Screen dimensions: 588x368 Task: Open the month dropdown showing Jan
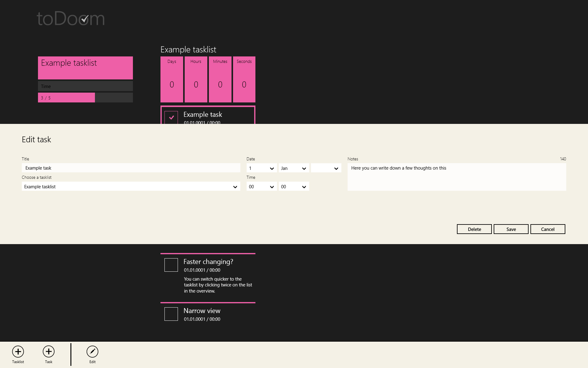[x=294, y=168]
